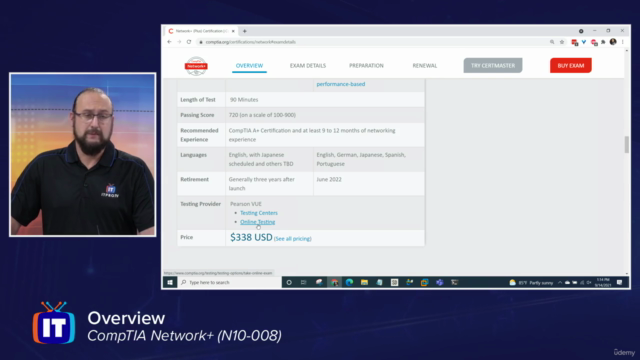Open Chrome's three-dot menu
Image resolution: width=640 pixels, height=360 pixels.
622,42
